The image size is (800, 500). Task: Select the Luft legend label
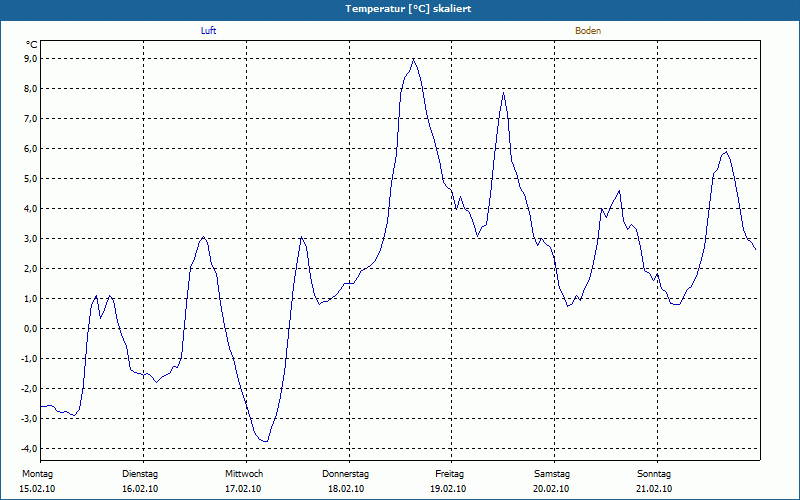(x=208, y=31)
